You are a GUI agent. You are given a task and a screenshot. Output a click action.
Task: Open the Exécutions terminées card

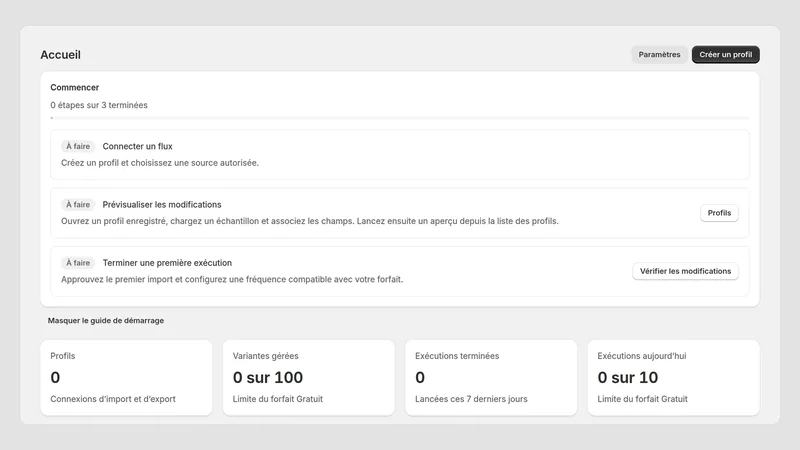(491, 378)
